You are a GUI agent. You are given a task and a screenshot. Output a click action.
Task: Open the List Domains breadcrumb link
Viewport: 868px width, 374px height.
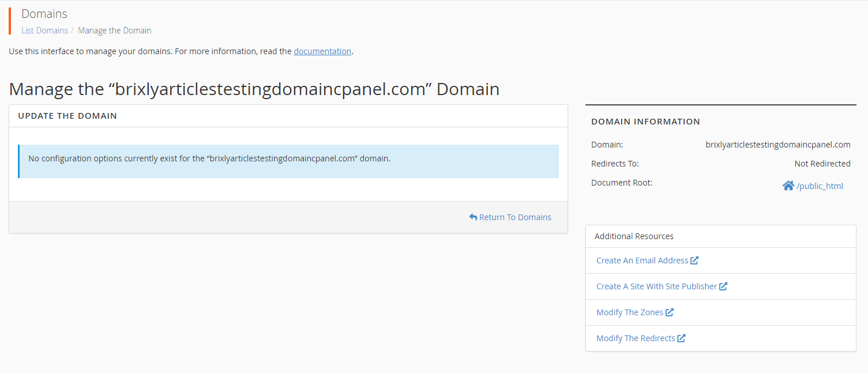(44, 31)
